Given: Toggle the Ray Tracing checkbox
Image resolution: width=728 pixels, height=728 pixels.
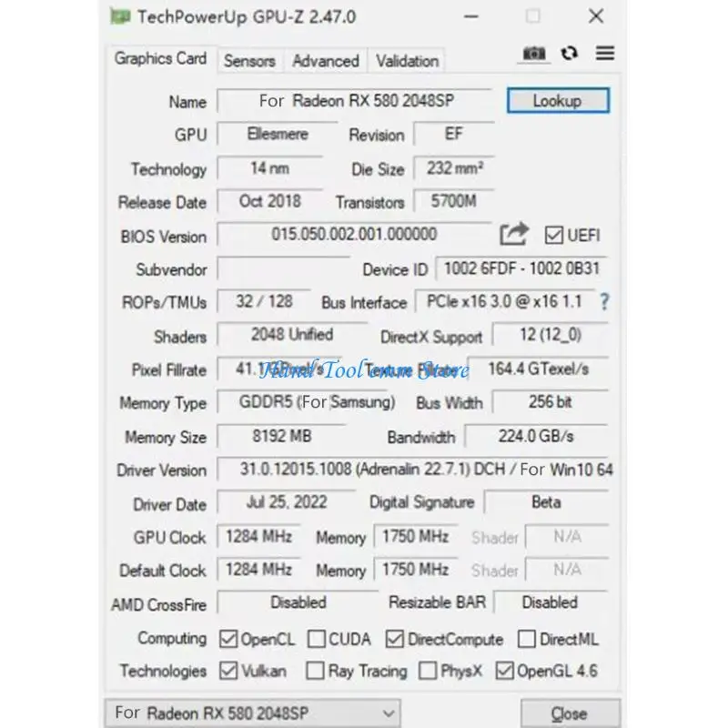Looking at the screenshot, I should point(315,671).
